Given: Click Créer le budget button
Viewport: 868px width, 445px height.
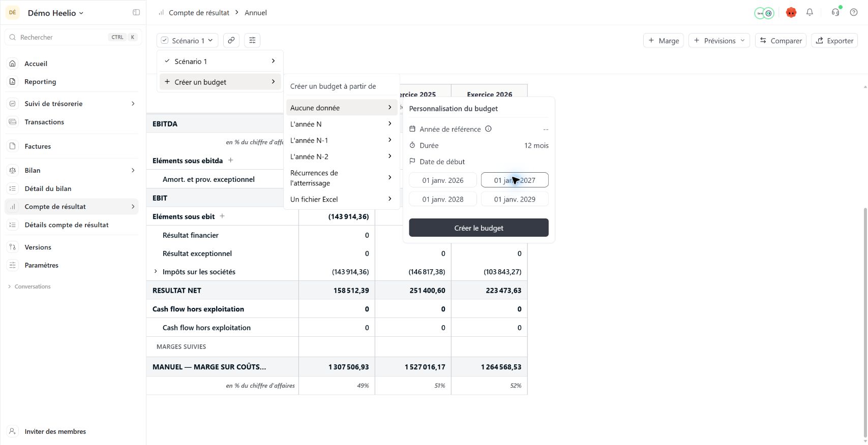Looking at the screenshot, I should point(478,228).
